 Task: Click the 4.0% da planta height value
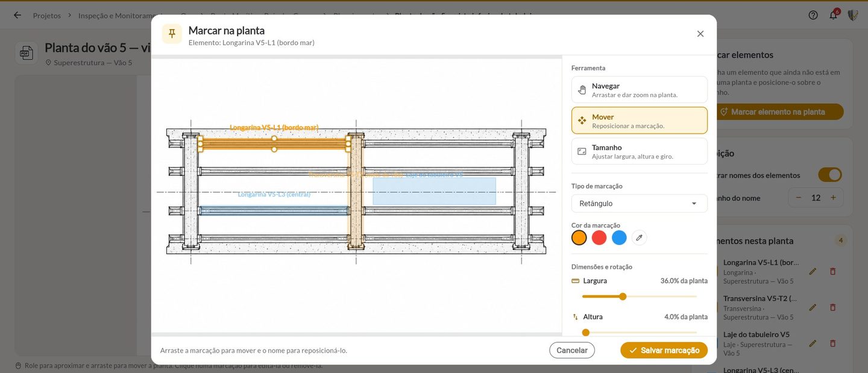(686, 317)
